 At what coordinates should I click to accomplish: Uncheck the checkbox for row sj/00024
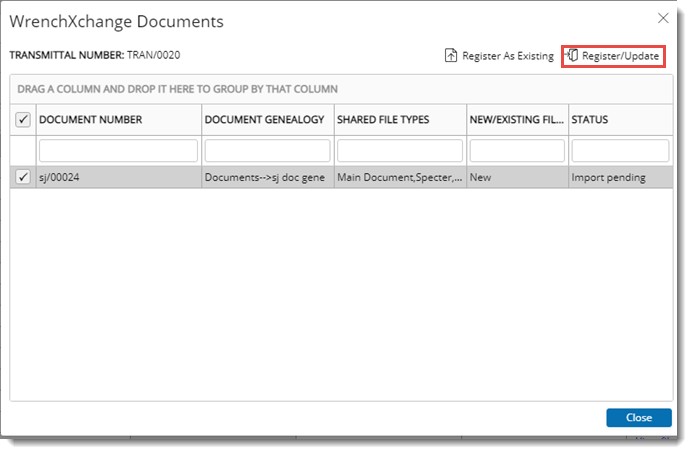pos(23,177)
